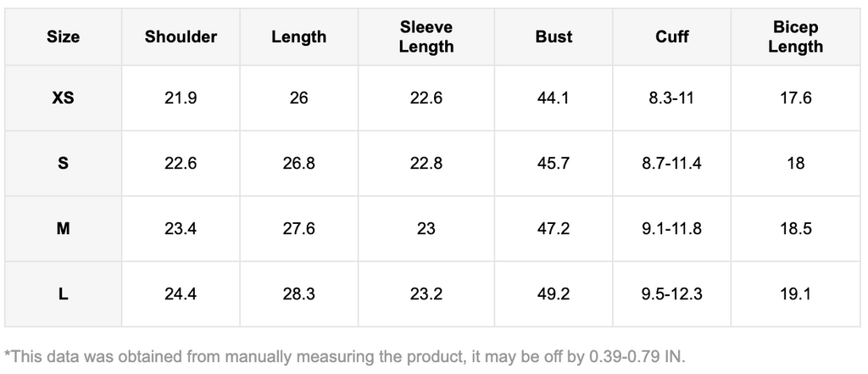Click the Shoulder column header
Viewport: 868px width, 374px height.
coord(181,37)
